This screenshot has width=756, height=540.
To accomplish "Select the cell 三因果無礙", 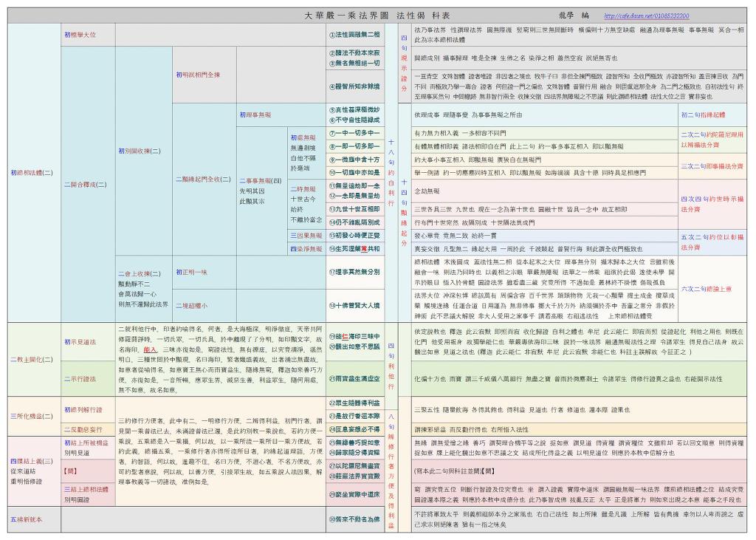I will [306, 236].
